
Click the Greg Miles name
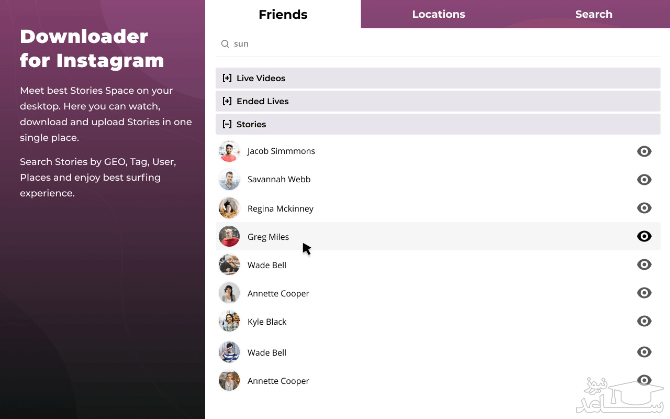[x=268, y=237]
